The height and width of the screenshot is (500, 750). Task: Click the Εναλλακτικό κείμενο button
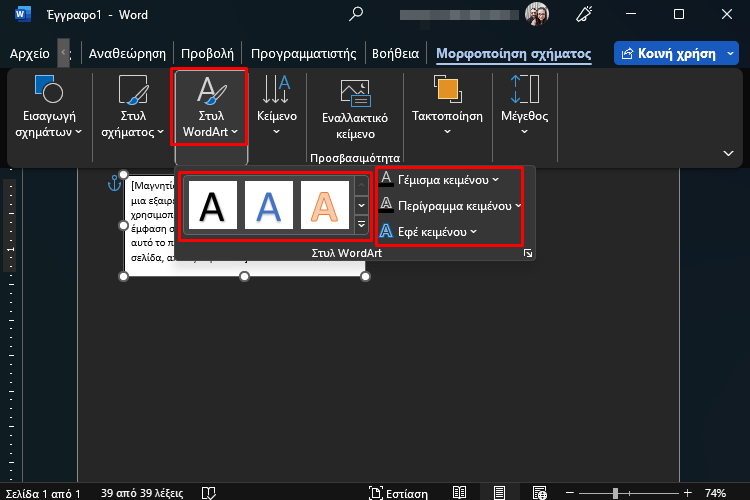[x=355, y=108]
